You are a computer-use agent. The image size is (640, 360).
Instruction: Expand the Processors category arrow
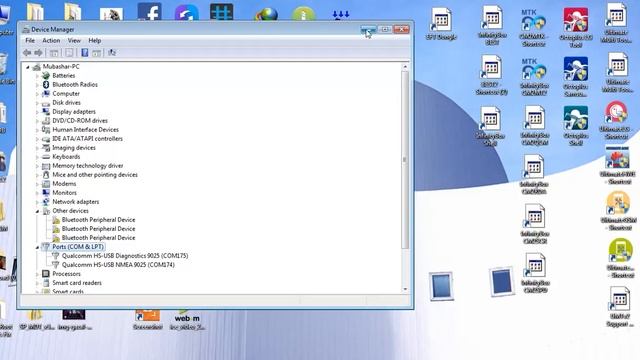click(x=37, y=274)
